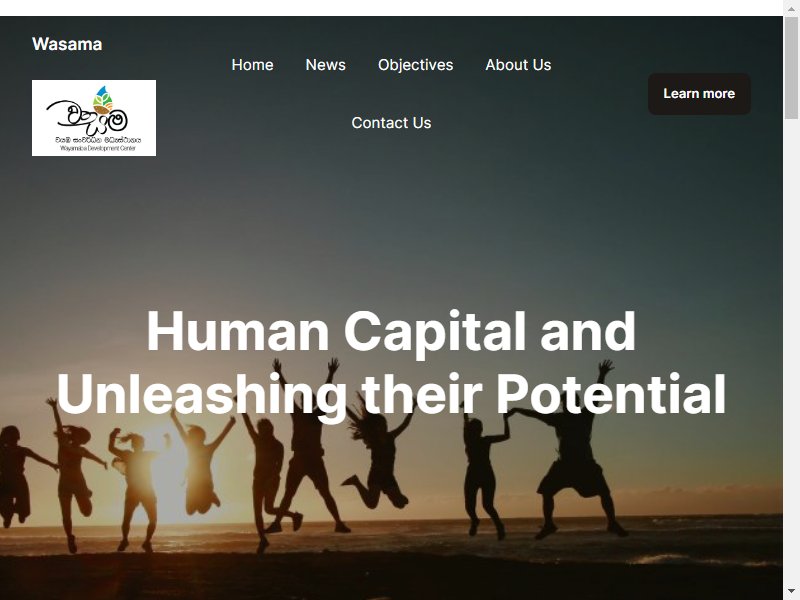The height and width of the screenshot is (600, 800).
Task: Click "Wayamba Development Center" caption in logo
Action: pos(98,148)
